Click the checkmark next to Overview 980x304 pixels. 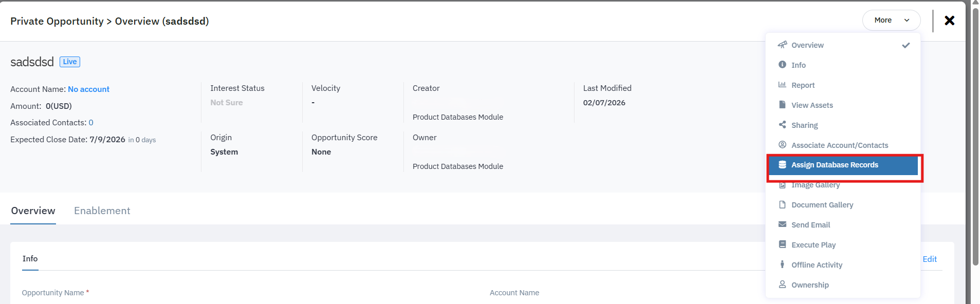tap(906, 45)
